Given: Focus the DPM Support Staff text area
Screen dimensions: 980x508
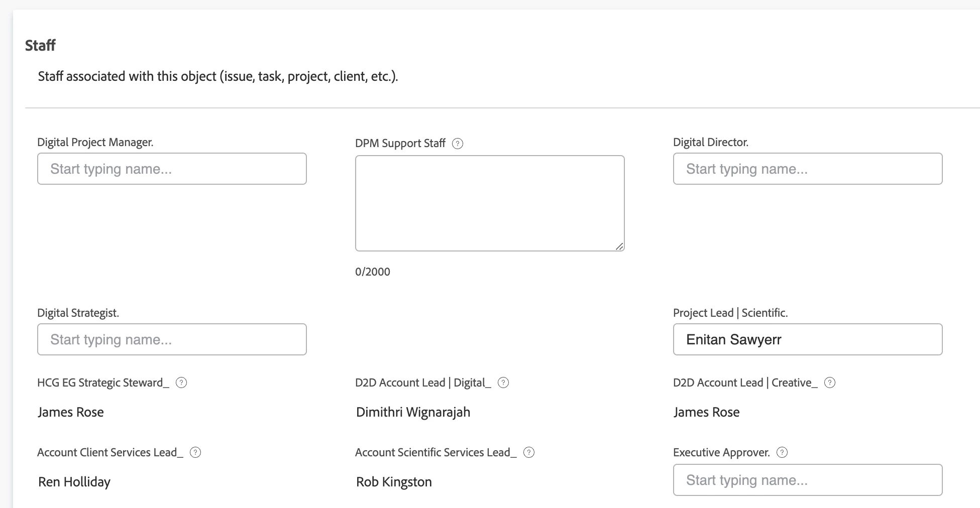Looking at the screenshot, I should 489,203.
